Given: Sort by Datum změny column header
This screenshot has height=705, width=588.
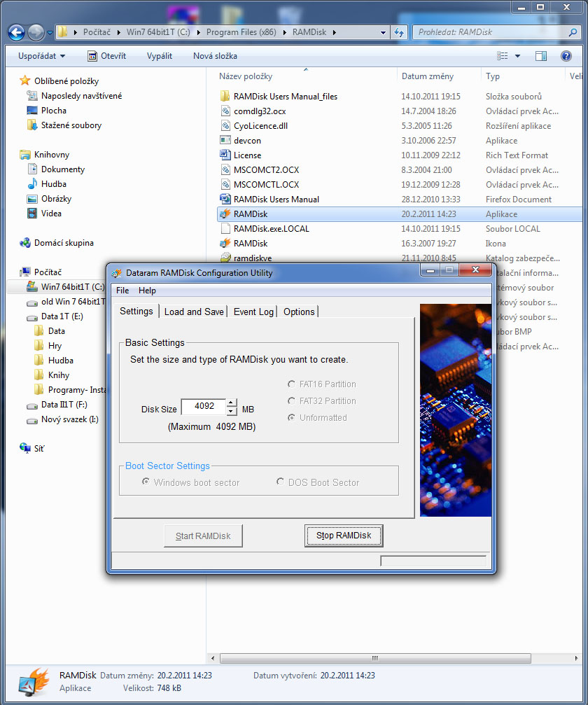Looking at the screenshot, I should click(428, 76).
